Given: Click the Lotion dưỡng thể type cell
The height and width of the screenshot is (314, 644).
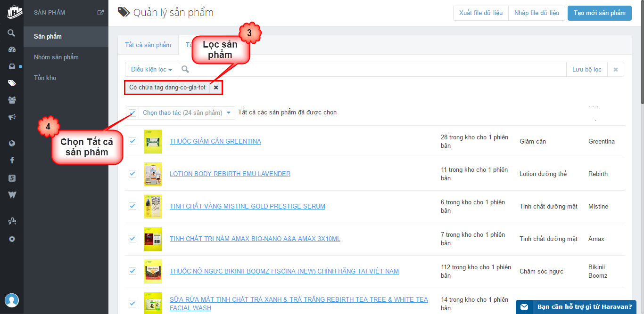Looking at the screenshot, I should tap(543, 174).
